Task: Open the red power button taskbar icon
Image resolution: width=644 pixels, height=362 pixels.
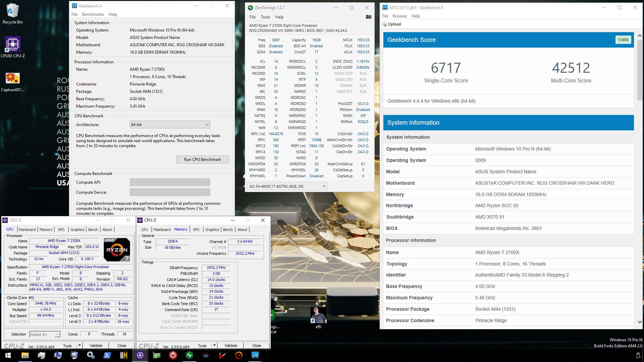Action: [173, 355]
